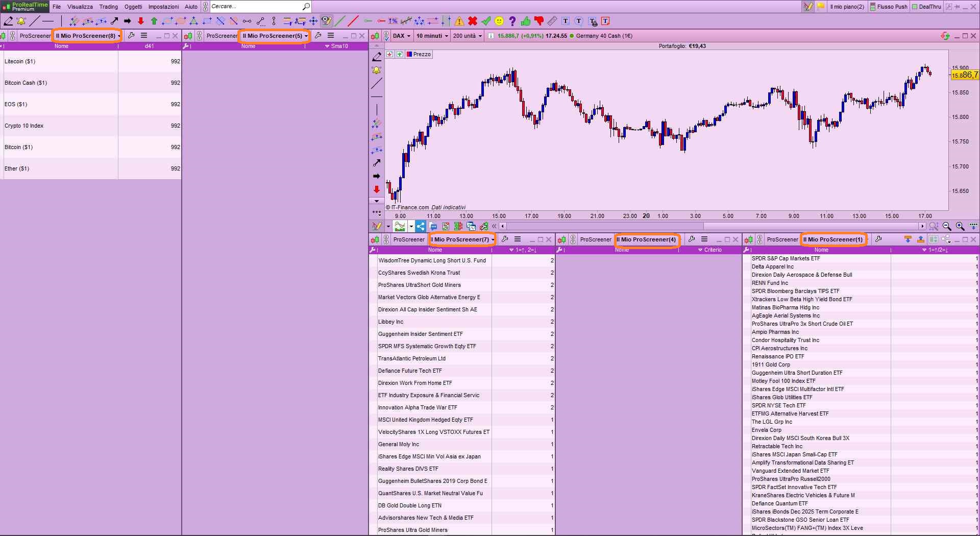Open the Oggetti menu

(x=133, y=7)
